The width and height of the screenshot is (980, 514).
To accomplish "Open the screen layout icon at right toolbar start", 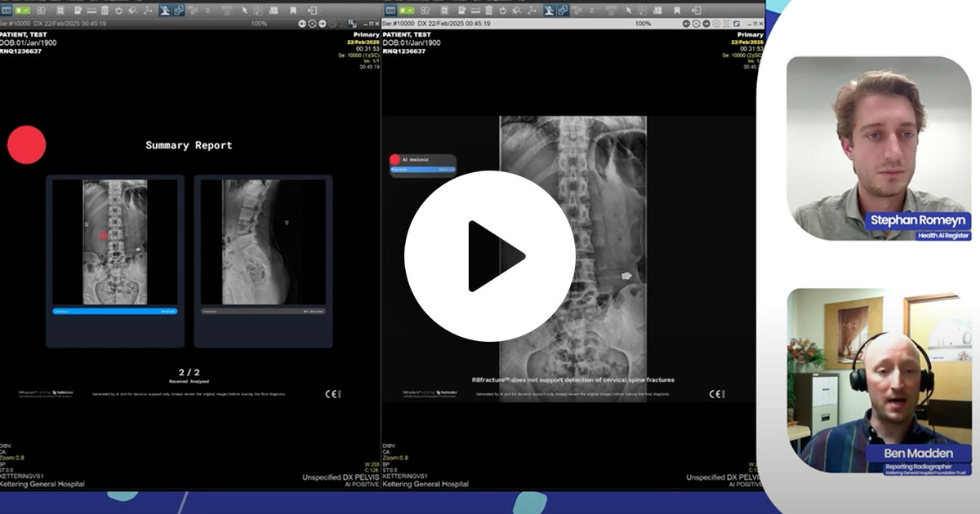I will pos(390,11).
